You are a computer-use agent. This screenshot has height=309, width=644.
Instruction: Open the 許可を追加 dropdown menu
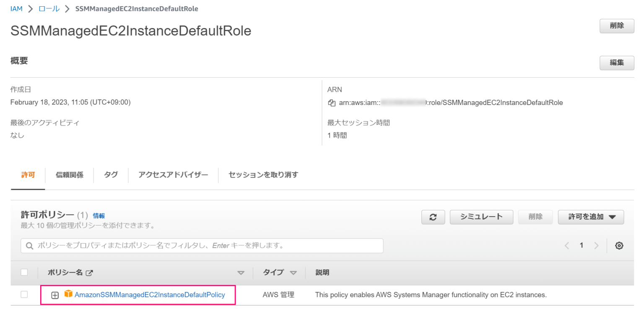pos(591,217)
